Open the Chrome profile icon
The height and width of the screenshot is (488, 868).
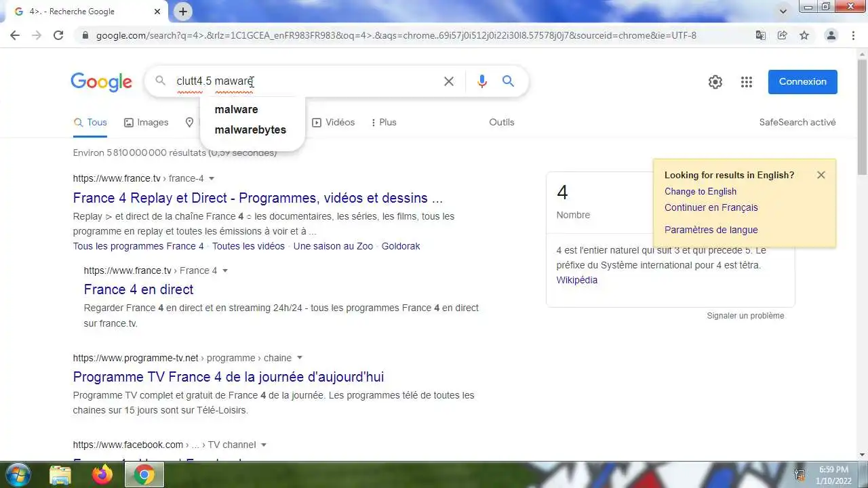(831, 35)
